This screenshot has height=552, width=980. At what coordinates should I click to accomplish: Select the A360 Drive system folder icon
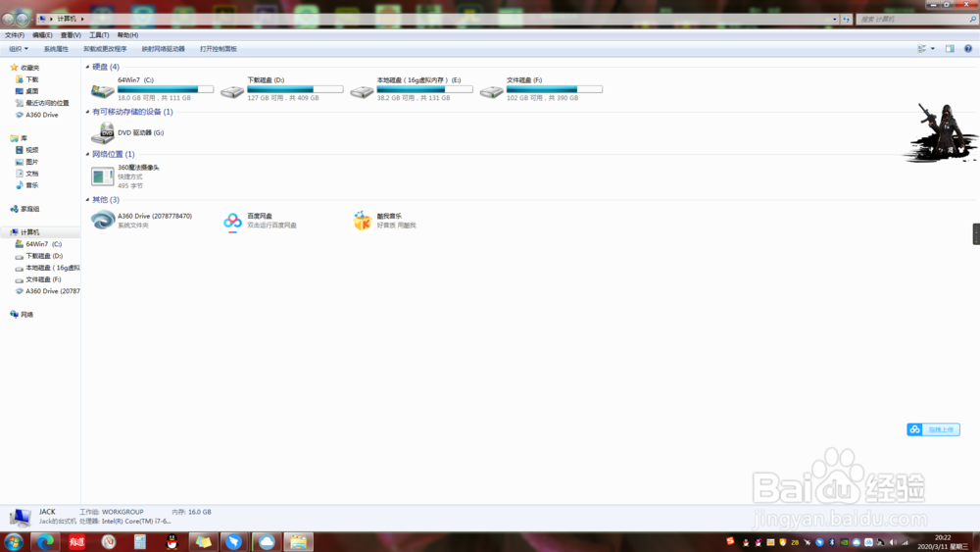point(103,220)
